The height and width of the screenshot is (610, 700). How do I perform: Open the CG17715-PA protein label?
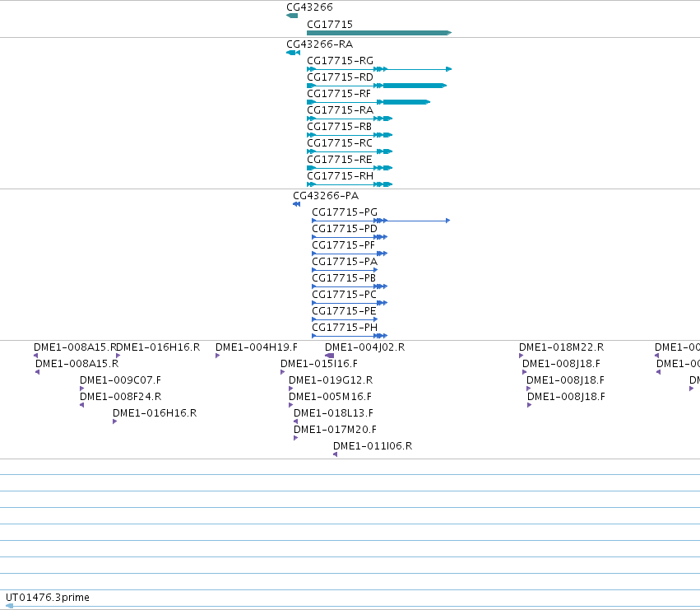(x=345, y=262)
